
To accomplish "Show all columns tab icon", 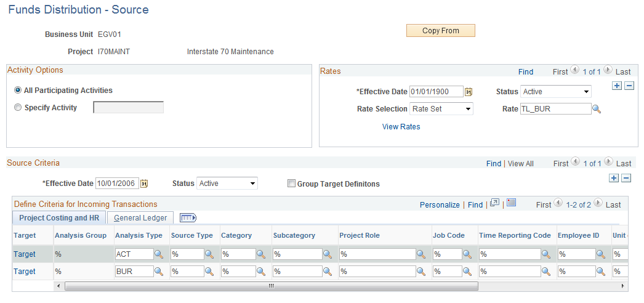I will pos(188,218).
